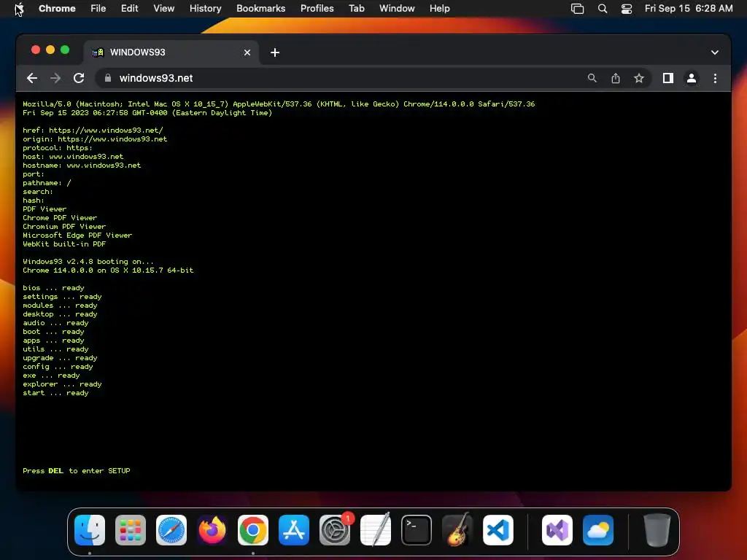Click the 'Chrome 114.0.0.0 on OS X' line
Image resolution: width=747 pixels, height=560 pixels.
point(108,270)
